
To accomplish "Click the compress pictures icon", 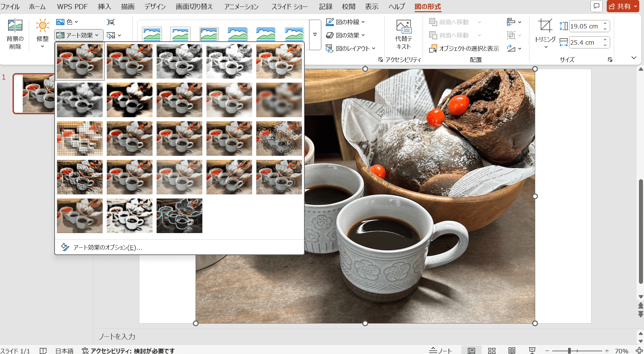I will point(111,22).
